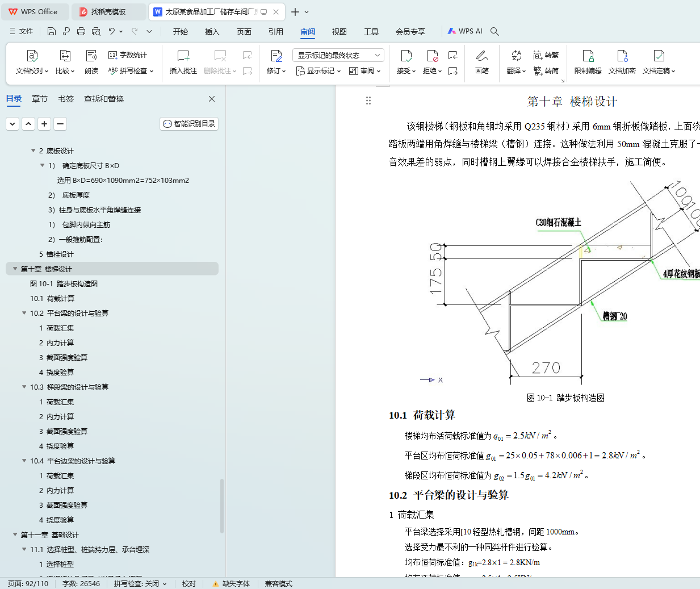Close the navigation pane
The height and width of the screenshot is (589, 700).
point(212,99)
